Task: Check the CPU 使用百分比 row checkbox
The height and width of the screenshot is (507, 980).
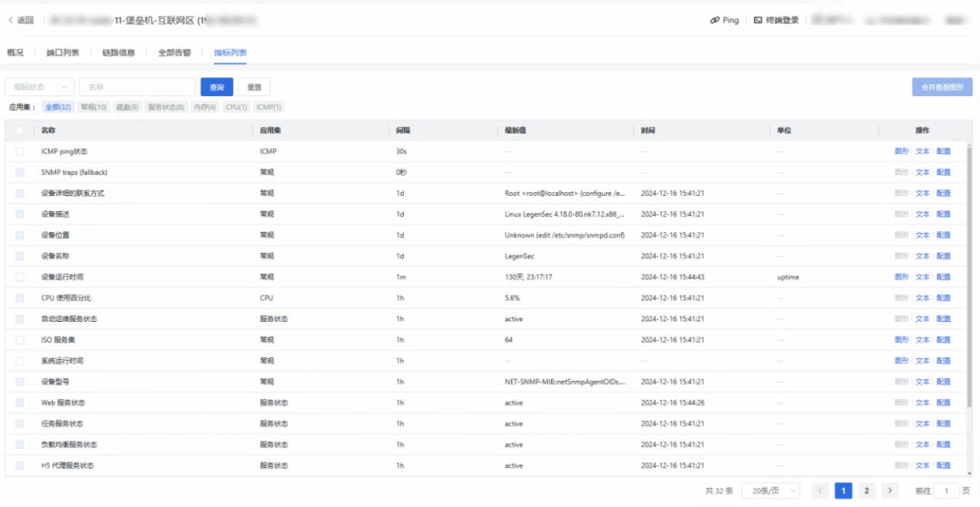Action: click(x=20, y=297)
